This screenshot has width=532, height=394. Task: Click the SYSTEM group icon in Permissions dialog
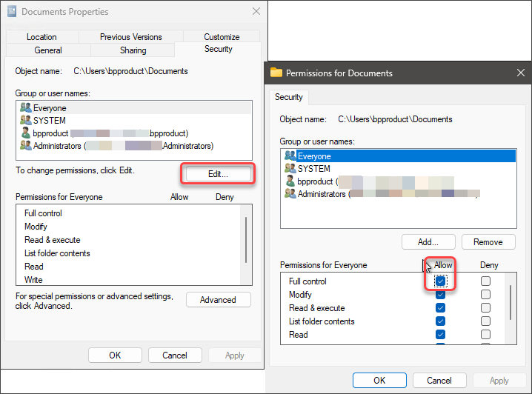pyautogui.click(x=290, y=168)
